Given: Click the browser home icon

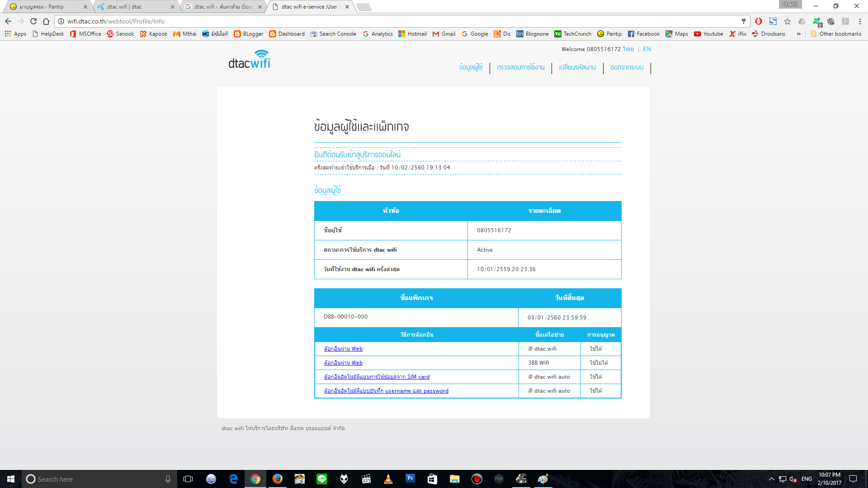Looking at the screenshot, I should 46,21.
